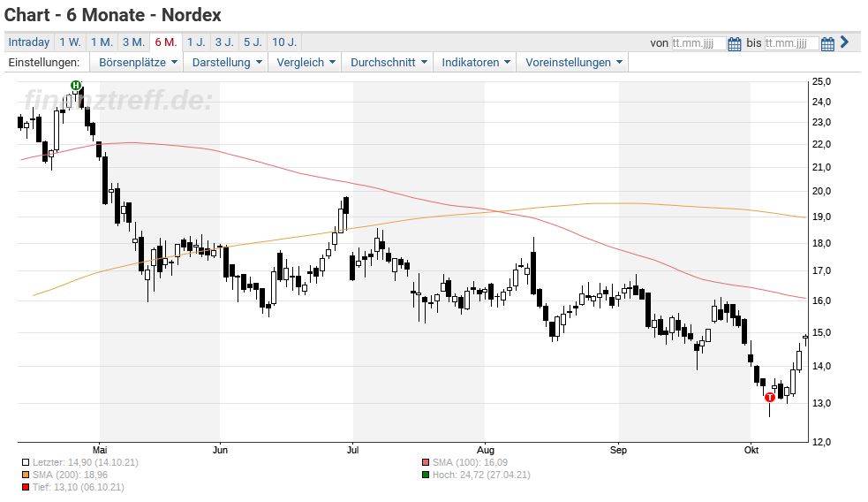Click the 'Jul' axis label
Viewport: 868px width, 502px height.
click(x=352, y=450)
